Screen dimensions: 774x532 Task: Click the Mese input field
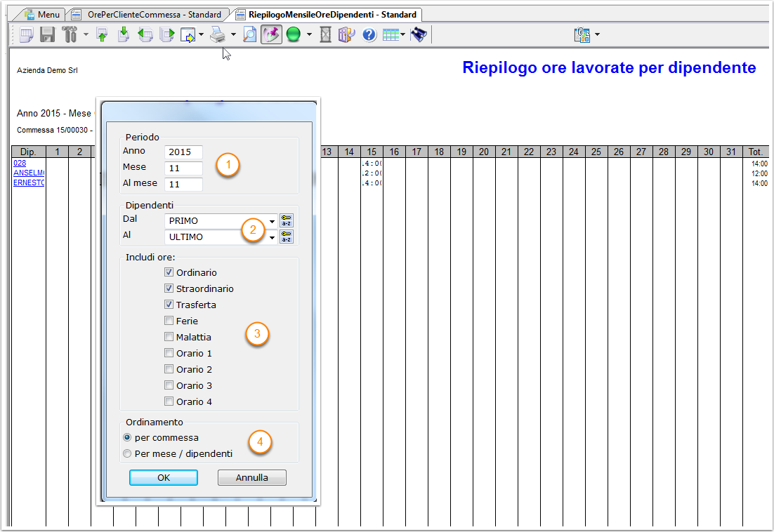click(x=183, y=168)
